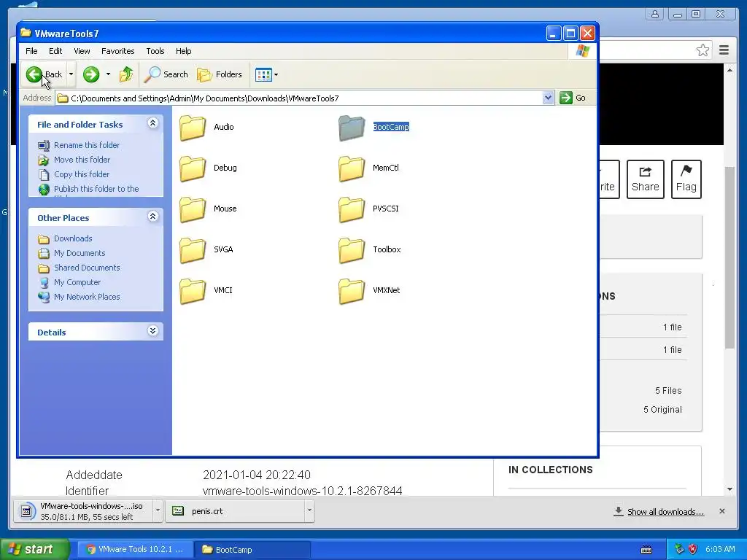Viewport: 747px width, 560px height.
Task: Click the 5 Original text on page
Action: pyautogui.click(x=662, y=410)
